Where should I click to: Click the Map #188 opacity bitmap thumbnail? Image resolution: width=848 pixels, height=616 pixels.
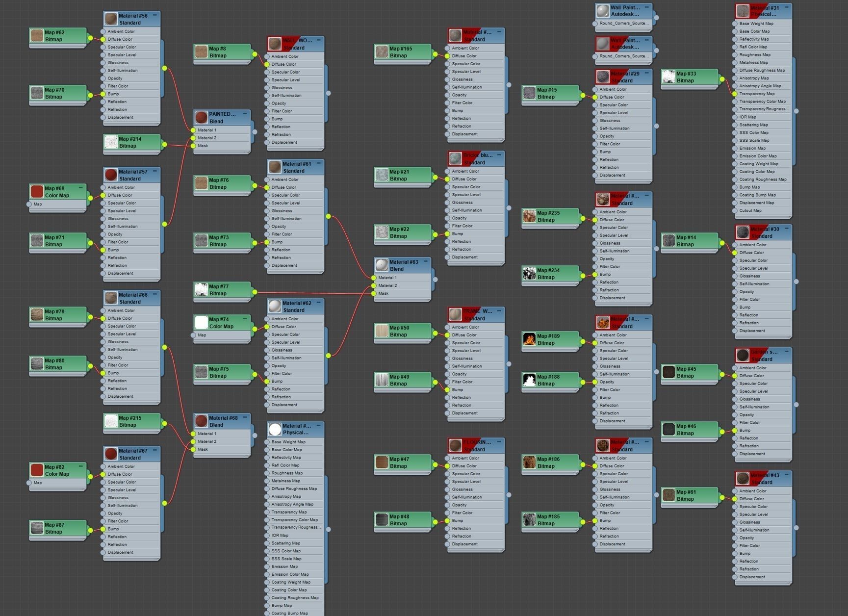[529, 380]
